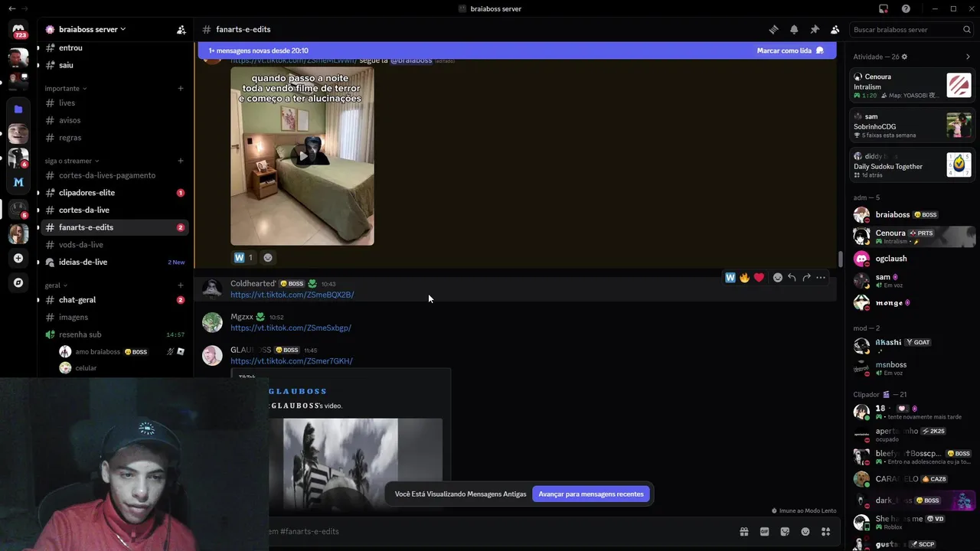The height and width of the screenshot is (551, 980).
Task: Open Activity settings gear icon
Action: 904,57
